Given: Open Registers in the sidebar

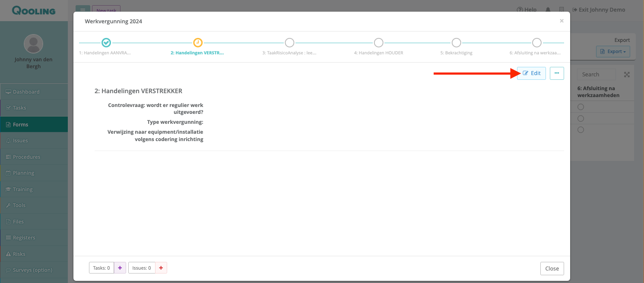Looking at the screenshot, I should tap(34, 238).
